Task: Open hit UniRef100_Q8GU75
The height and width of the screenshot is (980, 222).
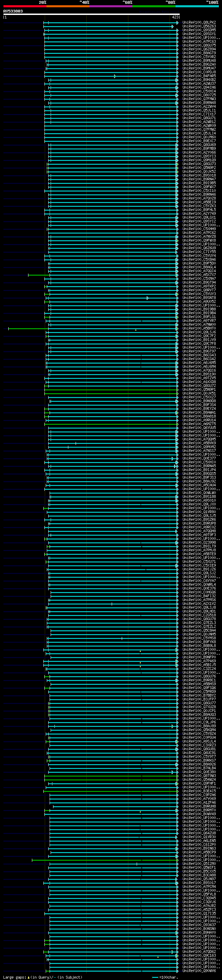Action: [x=199, y=45]
